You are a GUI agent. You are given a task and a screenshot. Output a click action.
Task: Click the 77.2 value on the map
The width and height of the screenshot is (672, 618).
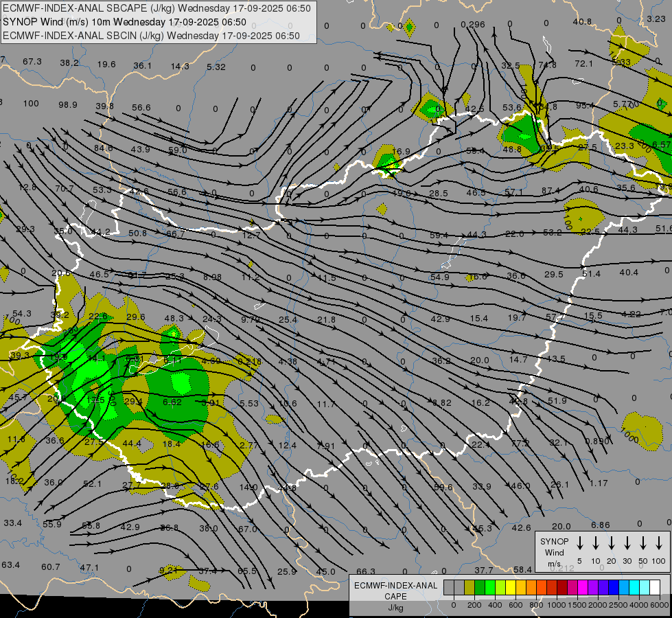coord(520,443)
